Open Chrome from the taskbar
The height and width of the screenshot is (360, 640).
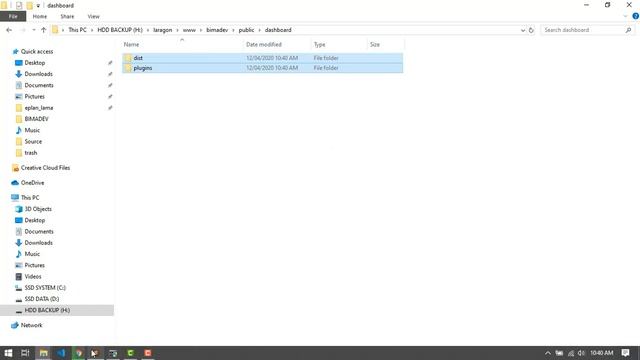click(x=79, y=353)
